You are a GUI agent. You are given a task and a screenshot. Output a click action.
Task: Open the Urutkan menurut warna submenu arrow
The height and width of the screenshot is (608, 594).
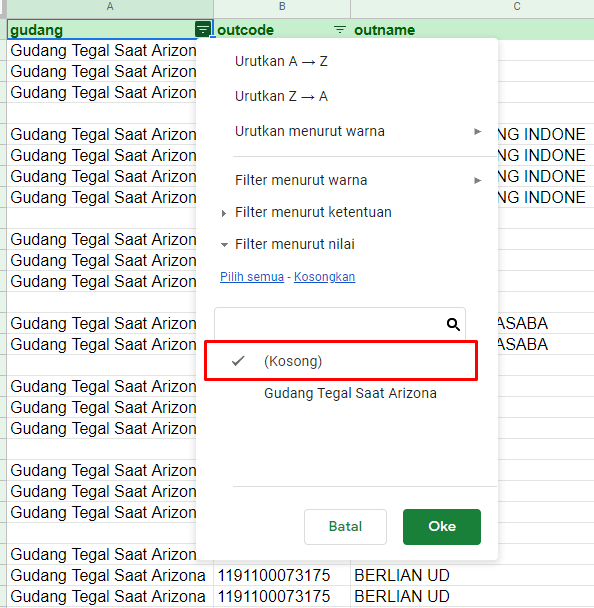477,131
